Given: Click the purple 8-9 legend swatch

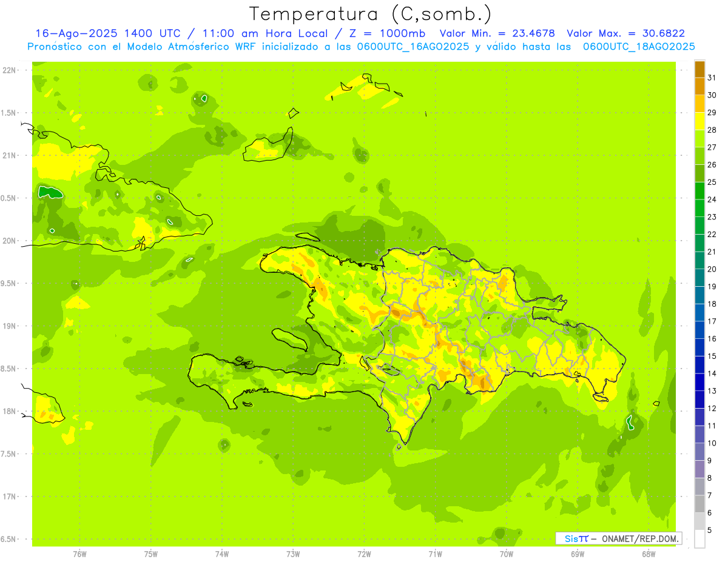Looking at the screenshot, I should [x=699, y=469].
